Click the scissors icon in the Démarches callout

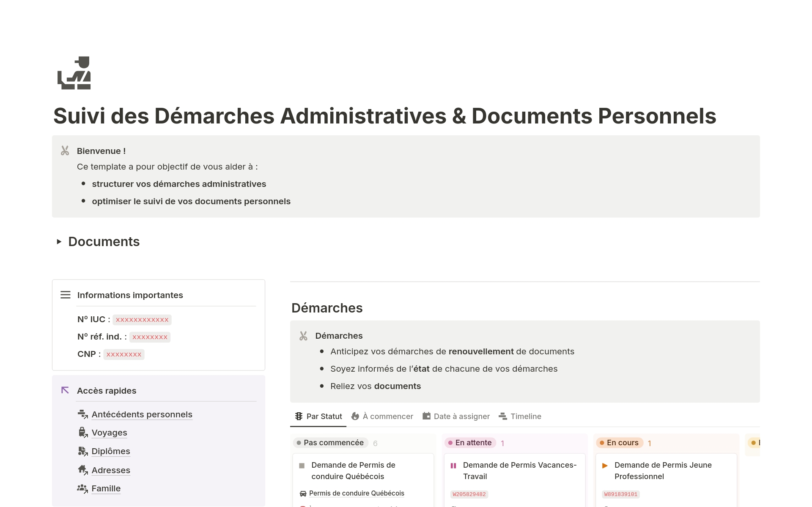(303, 335)
